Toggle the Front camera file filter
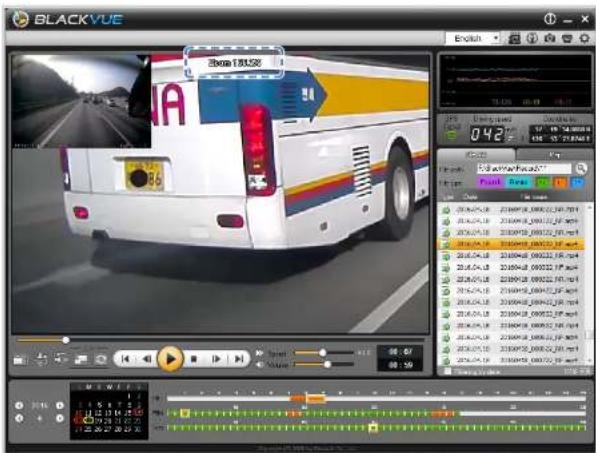The height and width of the screenshot is (453, 596). (490, 182)
